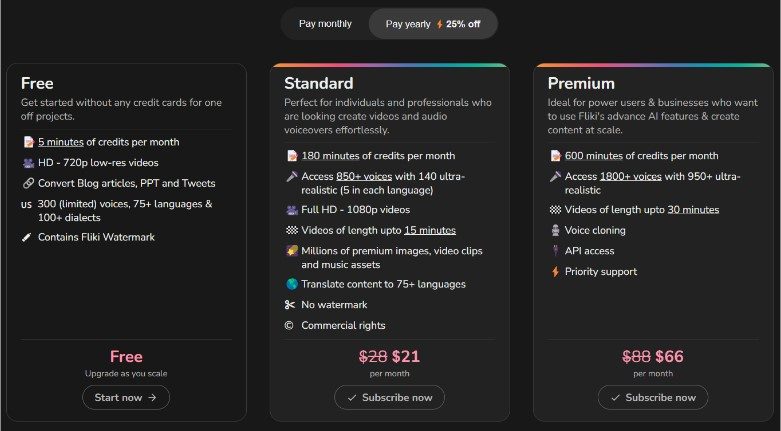Click the globe icon next to Translate content
Viewport: 781px width, 431px height.
(292, 284)
